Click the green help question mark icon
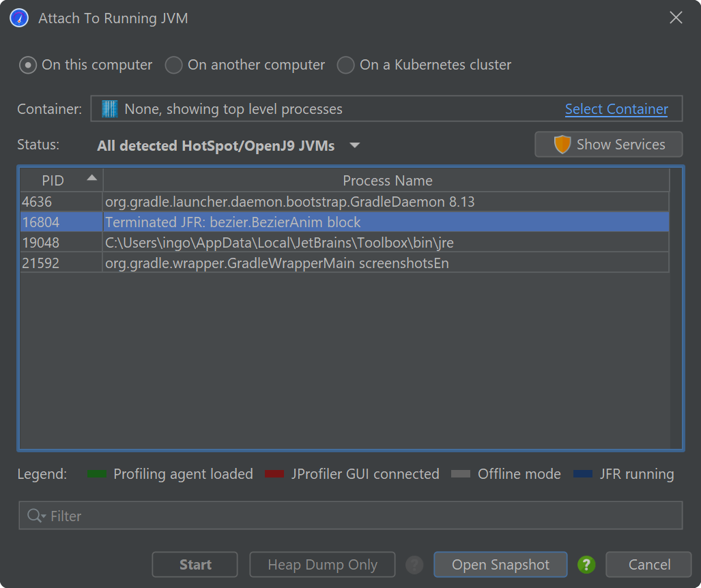 586,565
